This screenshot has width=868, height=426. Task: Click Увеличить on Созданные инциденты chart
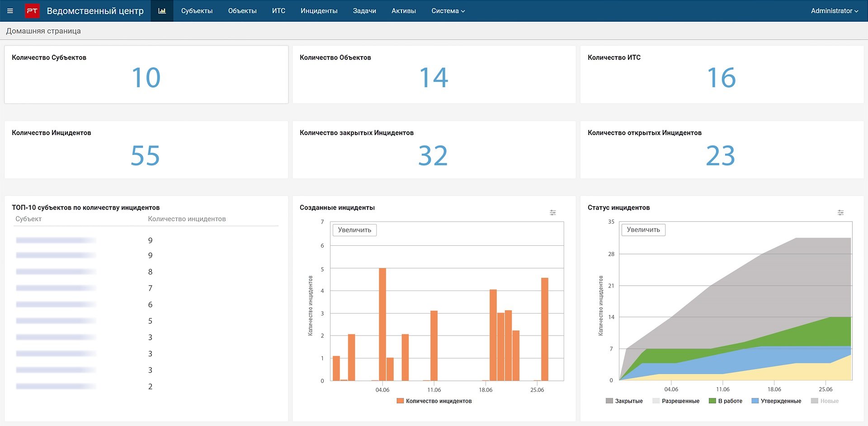(354, 230)
